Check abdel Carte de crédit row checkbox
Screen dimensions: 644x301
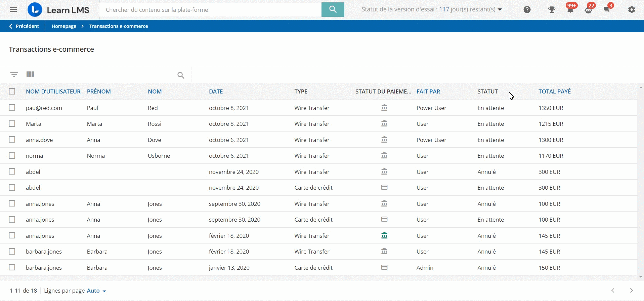pos(12,187)
